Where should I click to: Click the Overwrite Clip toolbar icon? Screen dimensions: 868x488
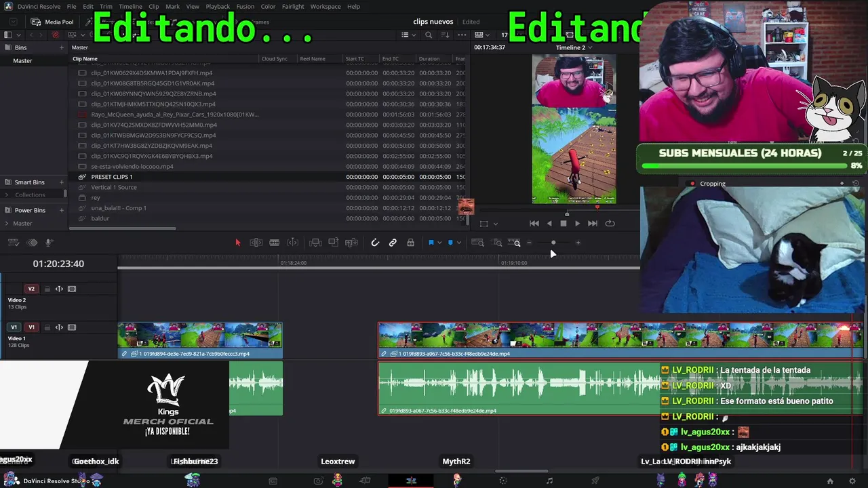333,243
